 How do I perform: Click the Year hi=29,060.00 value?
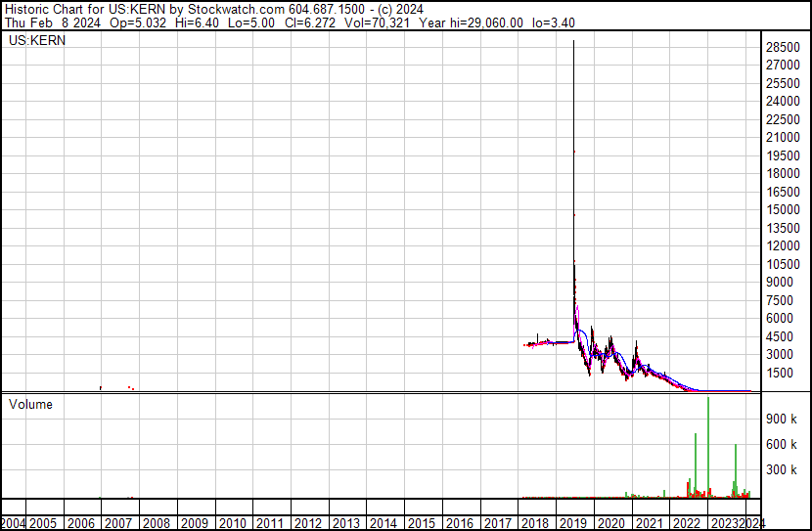pos(471,22)
